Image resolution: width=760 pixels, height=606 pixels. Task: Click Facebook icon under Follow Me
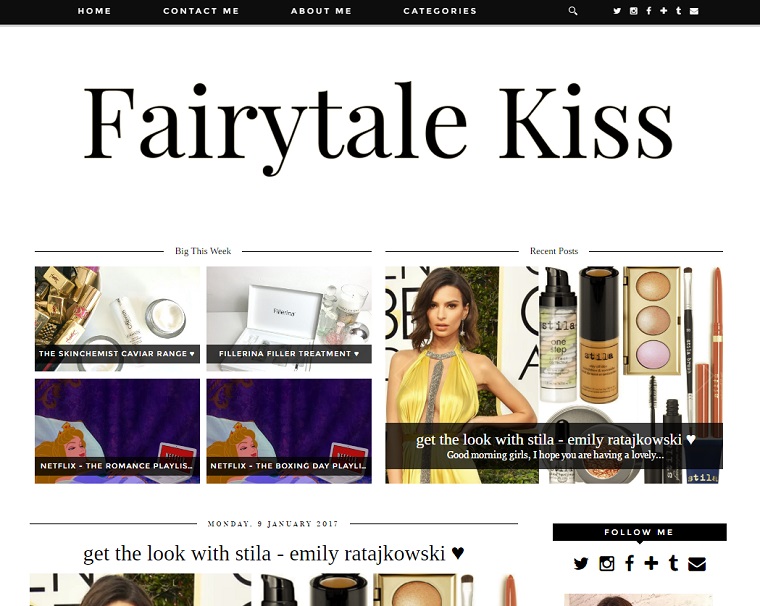pos(629,563)
